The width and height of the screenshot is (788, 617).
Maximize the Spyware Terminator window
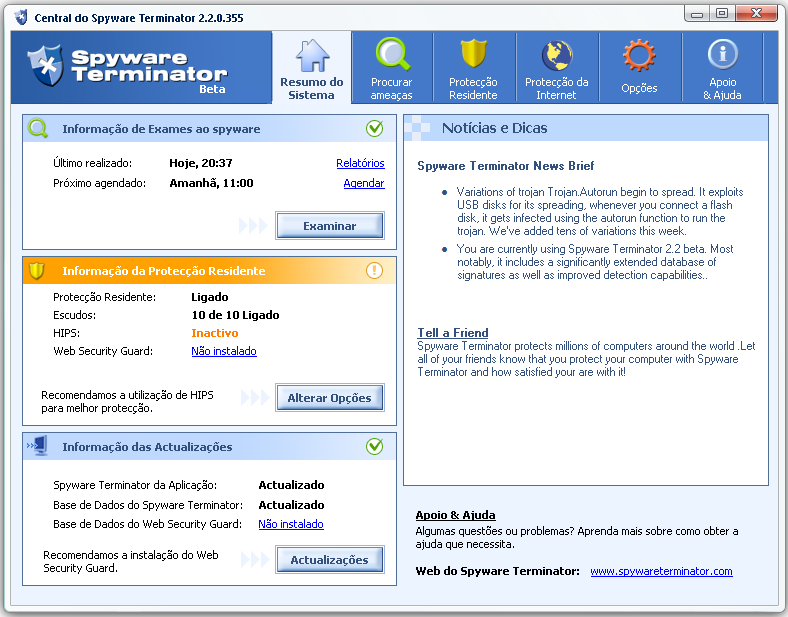(x=722, y=14)
